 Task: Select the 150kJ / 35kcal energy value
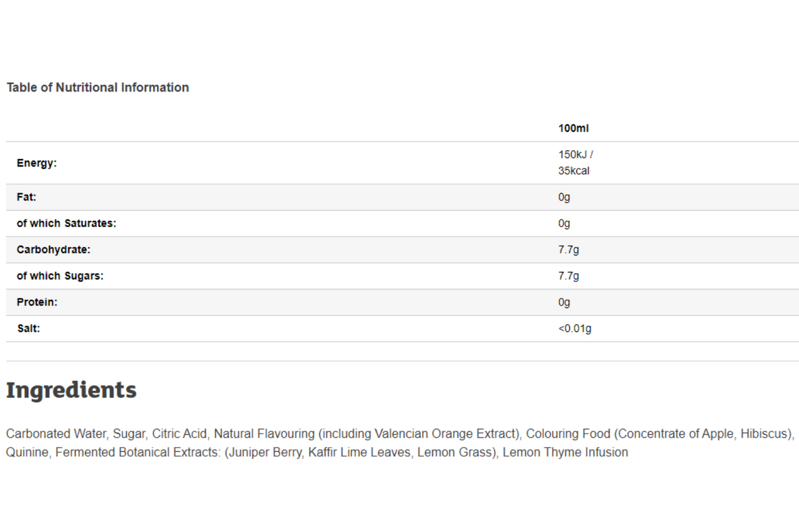point(576,163)
